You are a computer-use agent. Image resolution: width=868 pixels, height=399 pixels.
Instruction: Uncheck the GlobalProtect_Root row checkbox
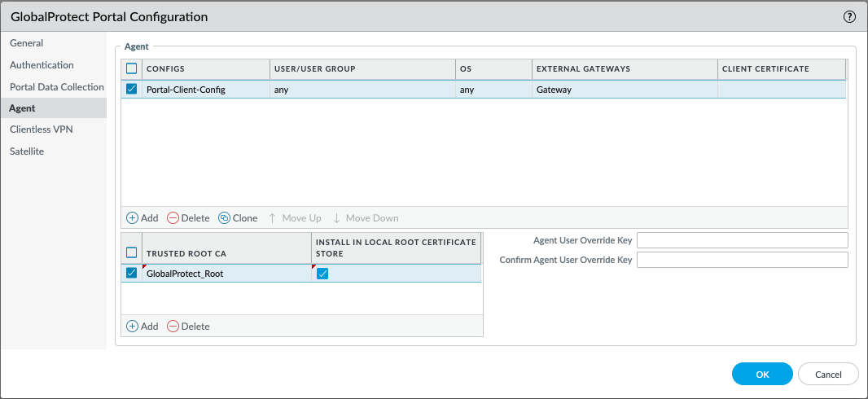[x=132, y=274]
